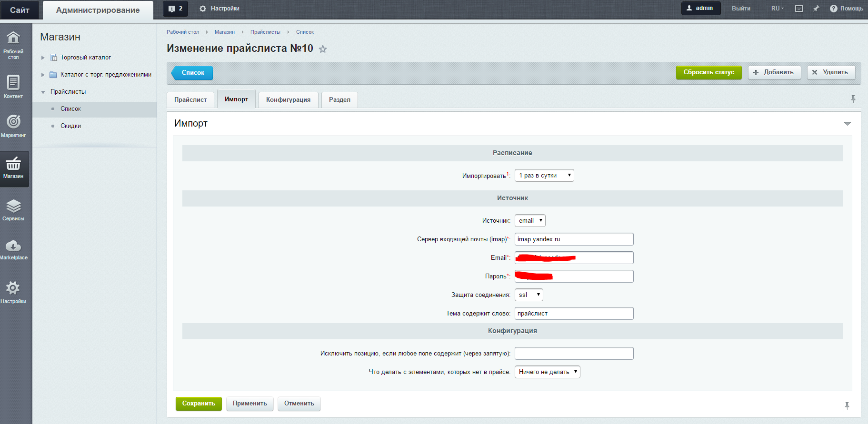Click the Сбросить статус button
This screenshot has height=424, width=868.
click(708, 72)
